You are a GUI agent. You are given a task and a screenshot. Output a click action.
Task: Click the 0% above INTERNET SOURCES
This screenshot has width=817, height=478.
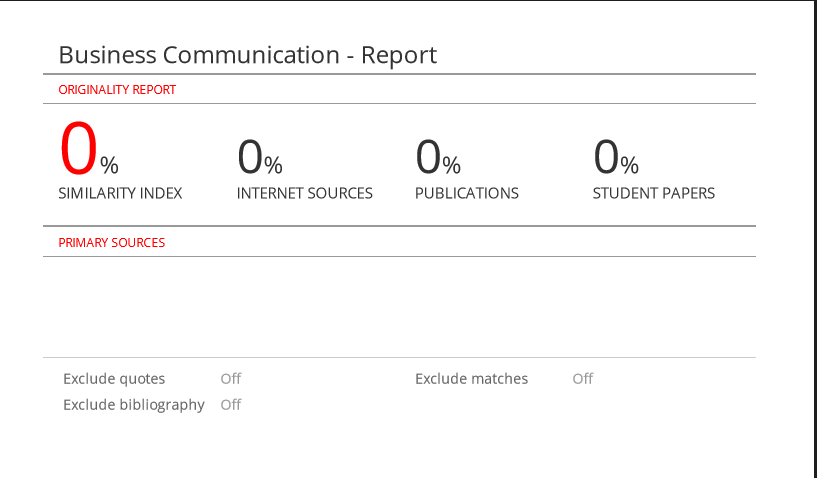coord(260,157)
